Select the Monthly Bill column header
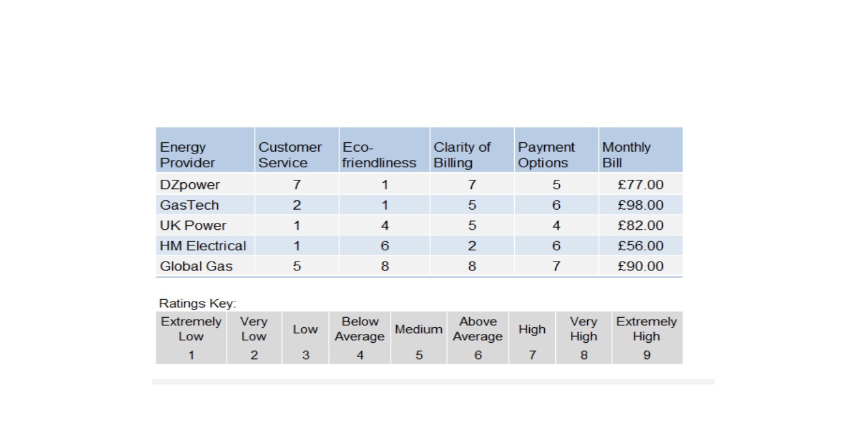868x447 pixels. [x=641, y=150]
